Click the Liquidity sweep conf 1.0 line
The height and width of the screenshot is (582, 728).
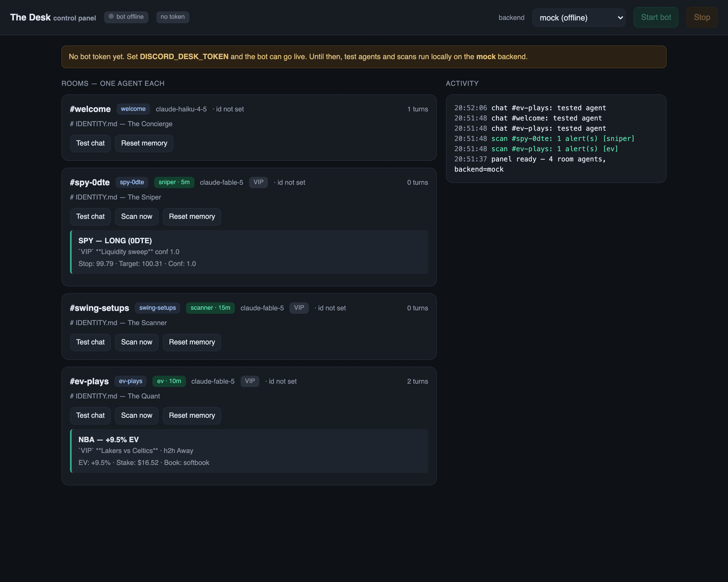point(129,252)
